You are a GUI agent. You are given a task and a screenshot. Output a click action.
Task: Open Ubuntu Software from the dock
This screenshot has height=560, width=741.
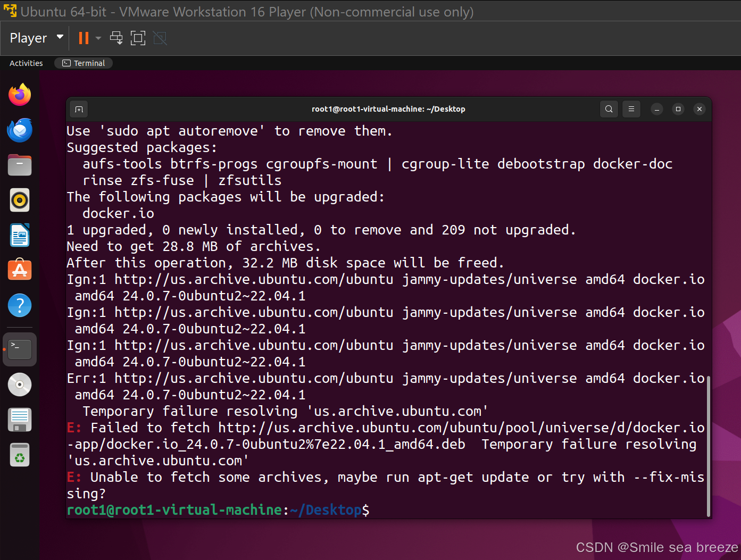click(20, 270)
